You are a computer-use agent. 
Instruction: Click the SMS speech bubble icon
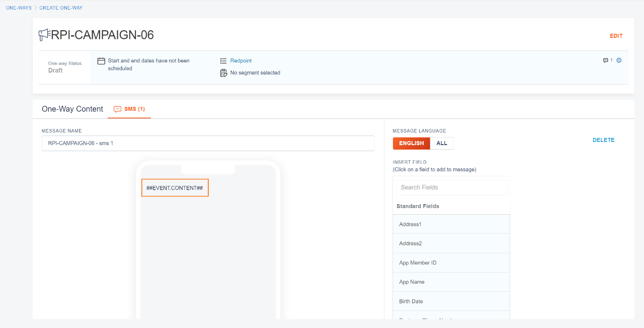coord(118,109)
